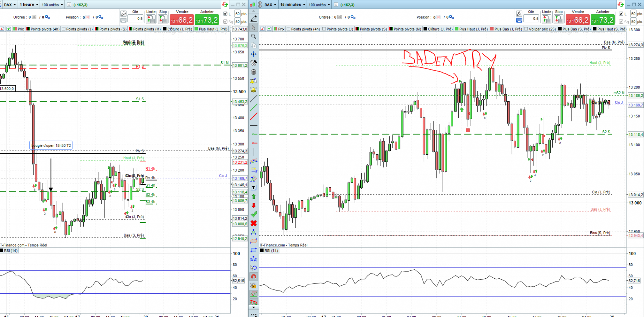Click the green Acheter 13173,2 button on left
Screen dimensions: 644x317
[207, 20]
